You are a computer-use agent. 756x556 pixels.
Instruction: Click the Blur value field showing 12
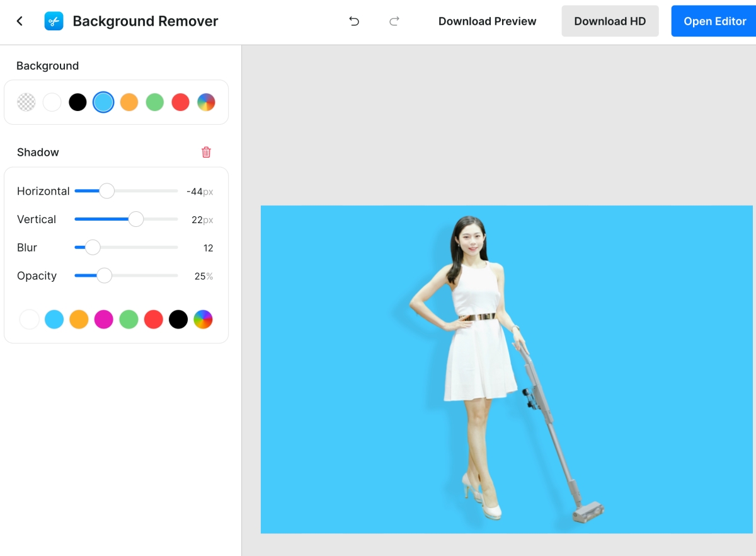(x=208, y=248)
